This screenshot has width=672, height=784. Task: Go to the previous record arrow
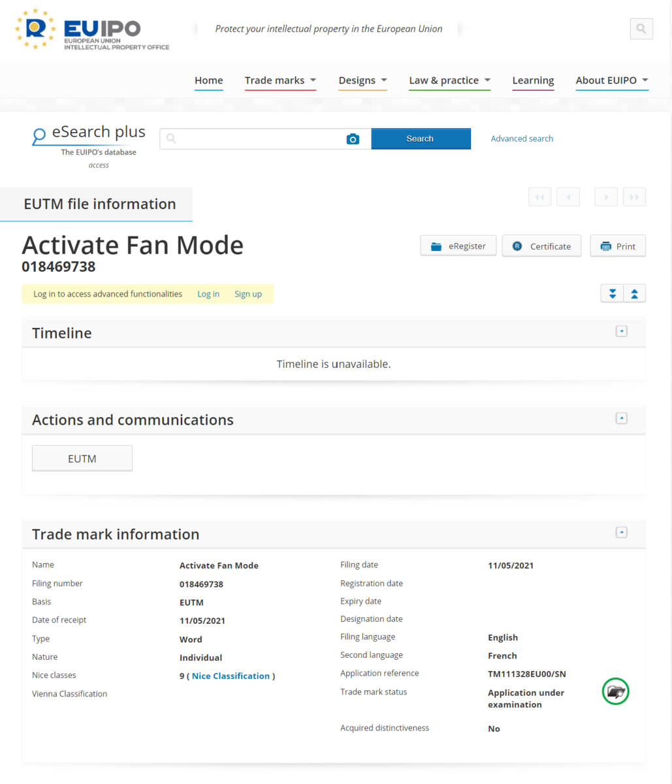tap(568, 197)
